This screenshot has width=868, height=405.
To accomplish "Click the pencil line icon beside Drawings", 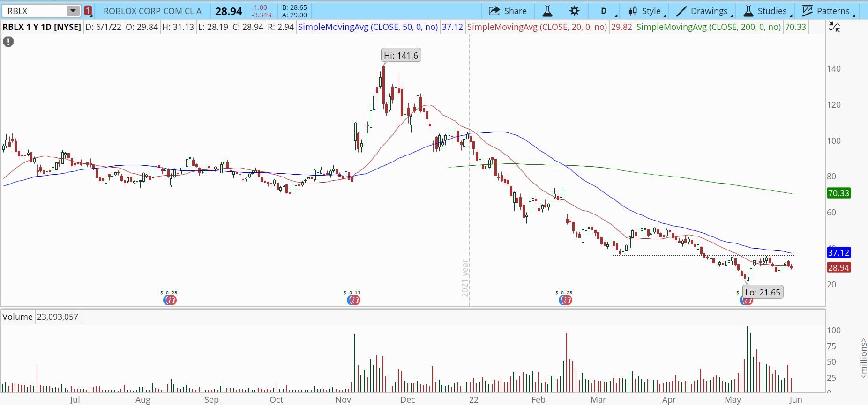I will point(681,11).
